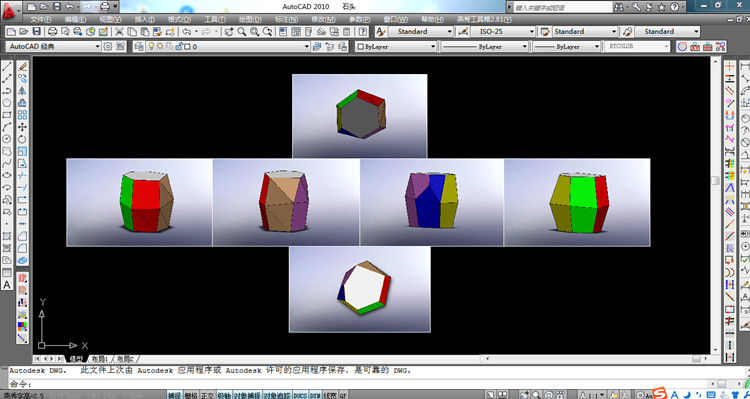Click the red AutoCAD application menu button
The height and width of the screenshot is (399, 750).
10,11
